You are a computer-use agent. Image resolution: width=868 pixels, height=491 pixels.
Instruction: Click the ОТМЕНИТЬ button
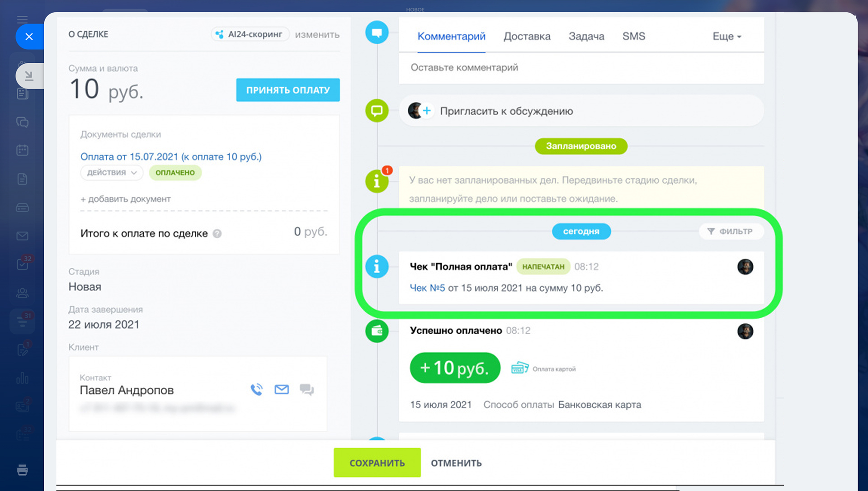pyautogui.click(x=456, y=463)
